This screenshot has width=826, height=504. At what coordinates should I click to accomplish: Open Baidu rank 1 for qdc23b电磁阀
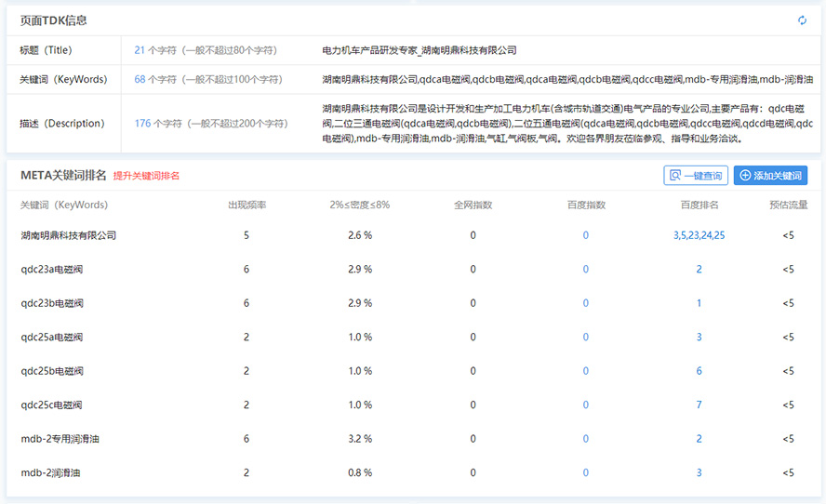[699, 303]
